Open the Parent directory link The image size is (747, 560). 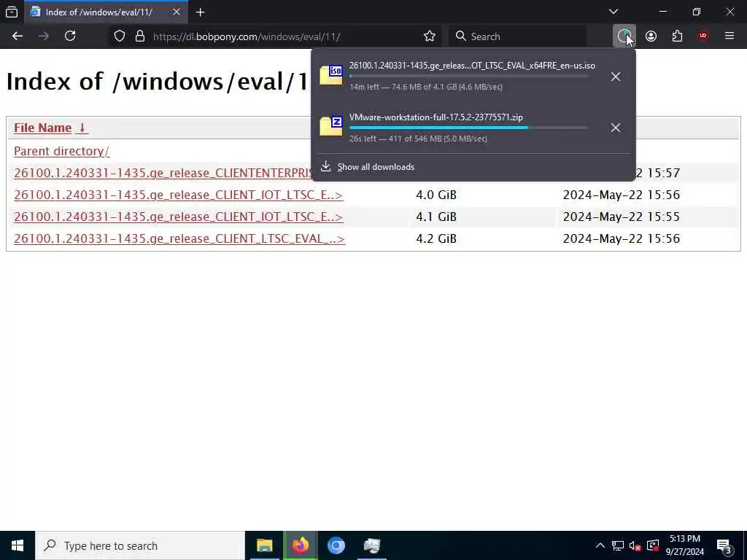(61, 152)
